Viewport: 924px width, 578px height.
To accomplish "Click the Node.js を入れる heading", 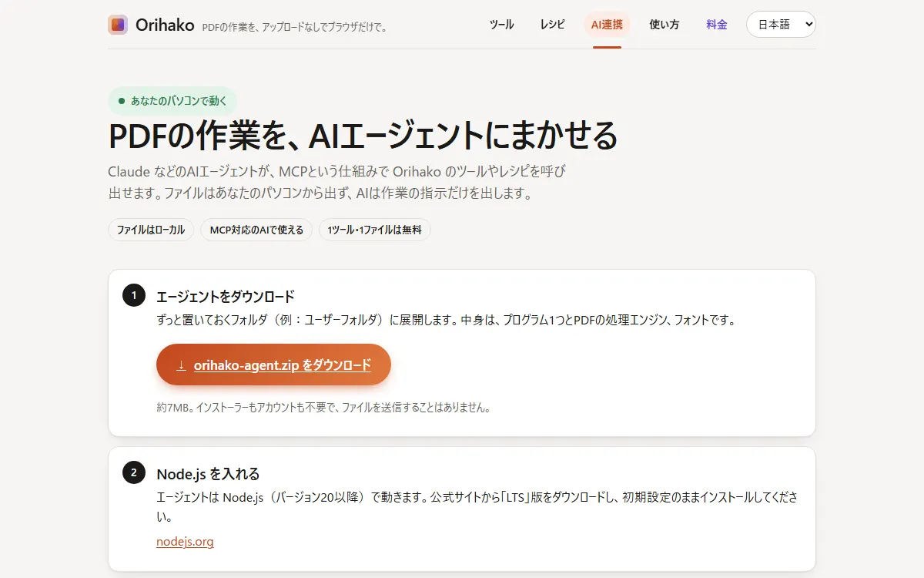I will (208, 474).
